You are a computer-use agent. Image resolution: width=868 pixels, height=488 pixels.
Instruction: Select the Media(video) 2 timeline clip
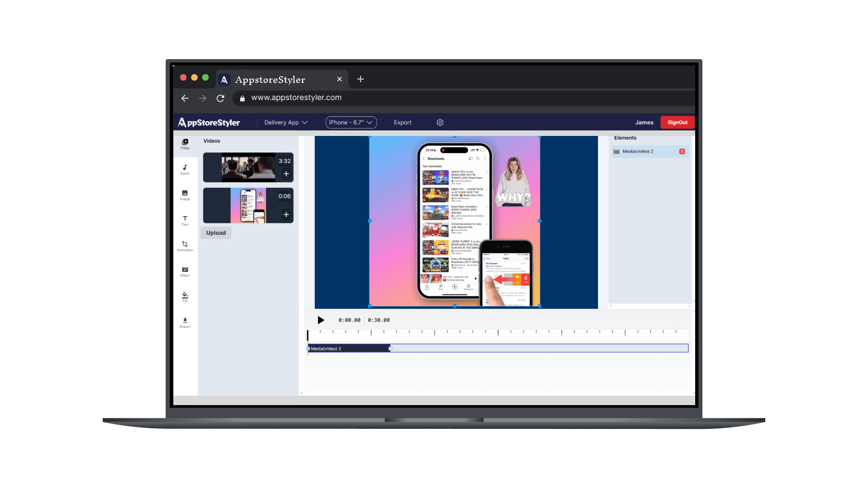click(x=349, y=349)
